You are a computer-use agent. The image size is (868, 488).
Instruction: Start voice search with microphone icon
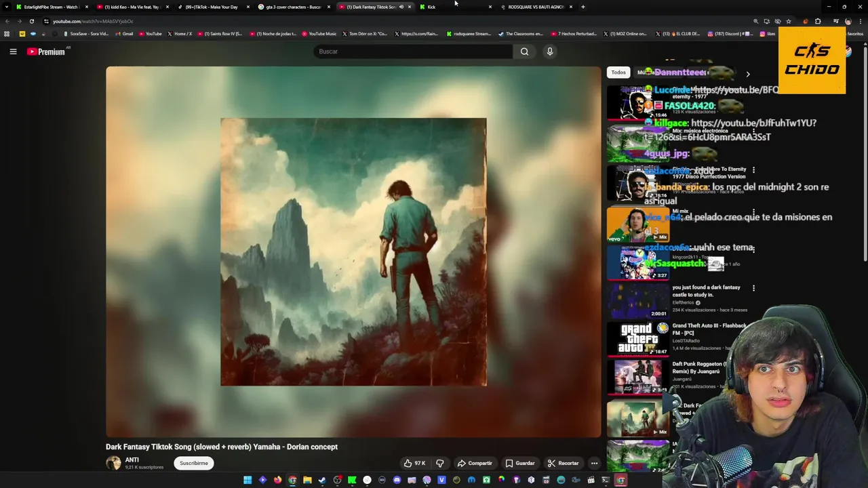tap(550, 52)
